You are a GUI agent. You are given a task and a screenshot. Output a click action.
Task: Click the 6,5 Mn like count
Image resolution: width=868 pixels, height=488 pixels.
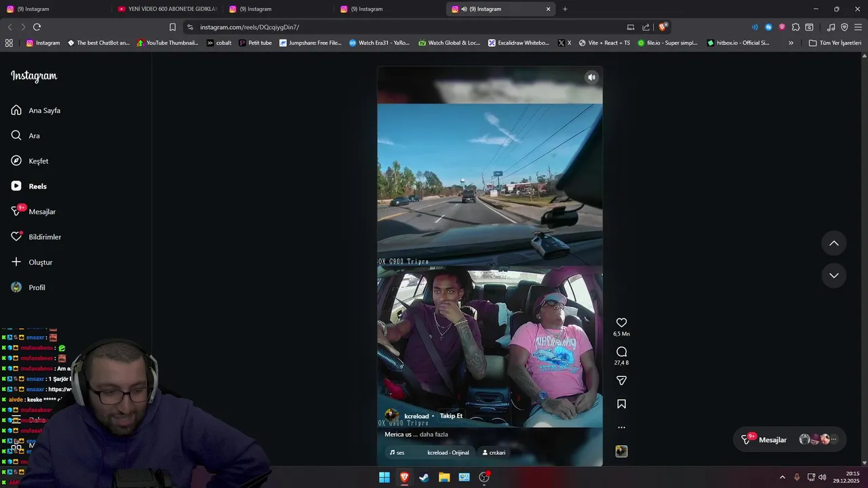click(621, 334)
